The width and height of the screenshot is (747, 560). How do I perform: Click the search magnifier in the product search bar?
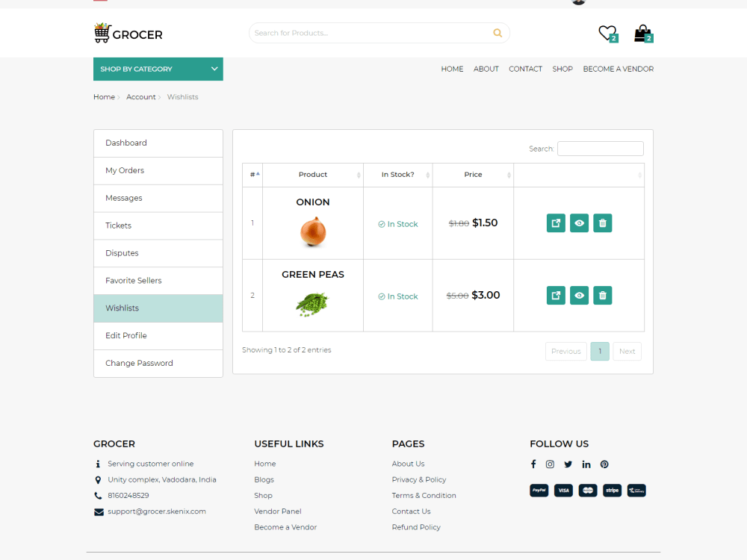[x=497, y=33]
